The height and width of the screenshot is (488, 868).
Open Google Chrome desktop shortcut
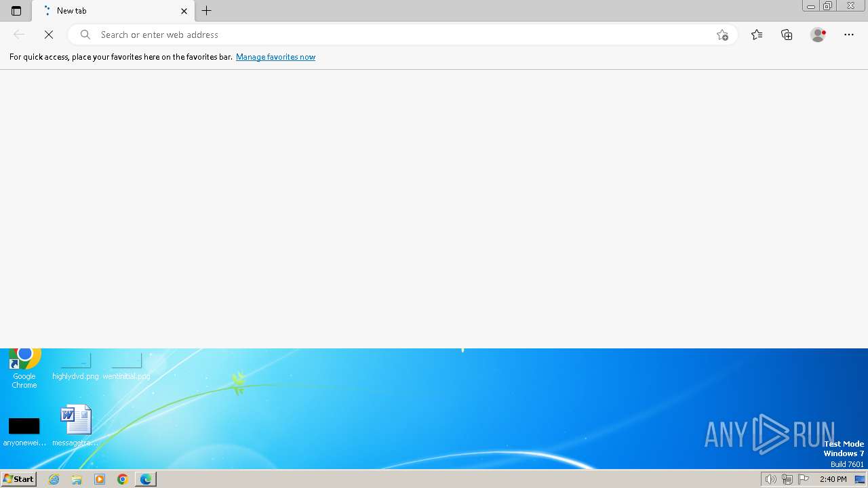pyautogui.click(x=24, y=369)
